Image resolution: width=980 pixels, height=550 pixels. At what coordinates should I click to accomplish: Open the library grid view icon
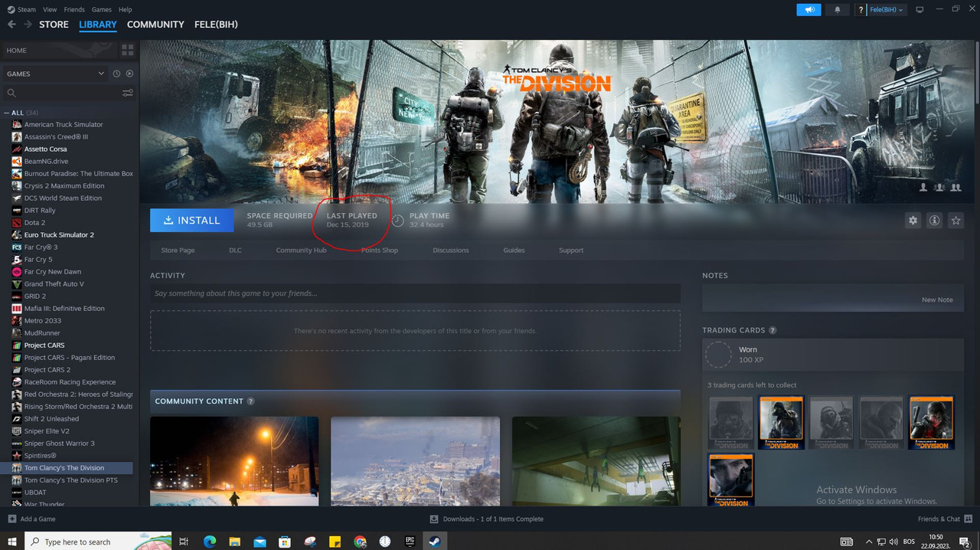pyautogui.click(x=128, y=50)
